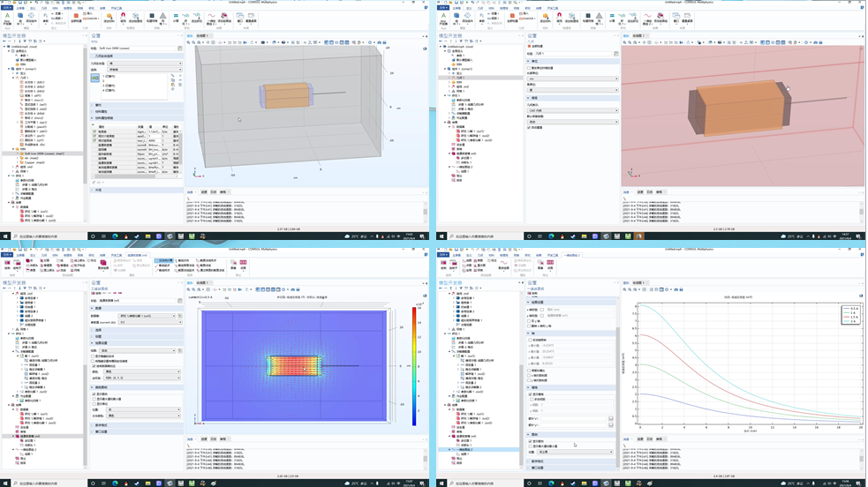Enable 手动轴限制 checkbox in bottom-right settings panel
This screenshot has width=868, height=487.
[x=532, y=340]
